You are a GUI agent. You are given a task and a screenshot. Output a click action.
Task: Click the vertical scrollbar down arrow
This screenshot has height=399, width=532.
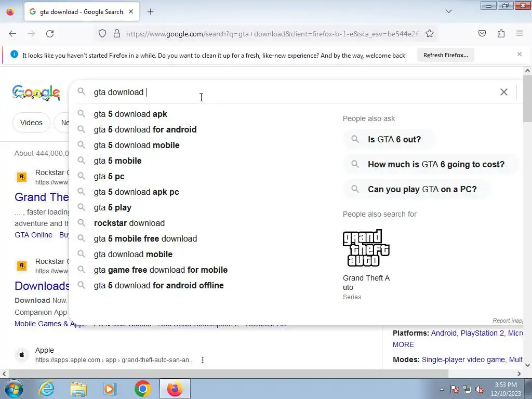pyautogui.click(x=527, y=365)
